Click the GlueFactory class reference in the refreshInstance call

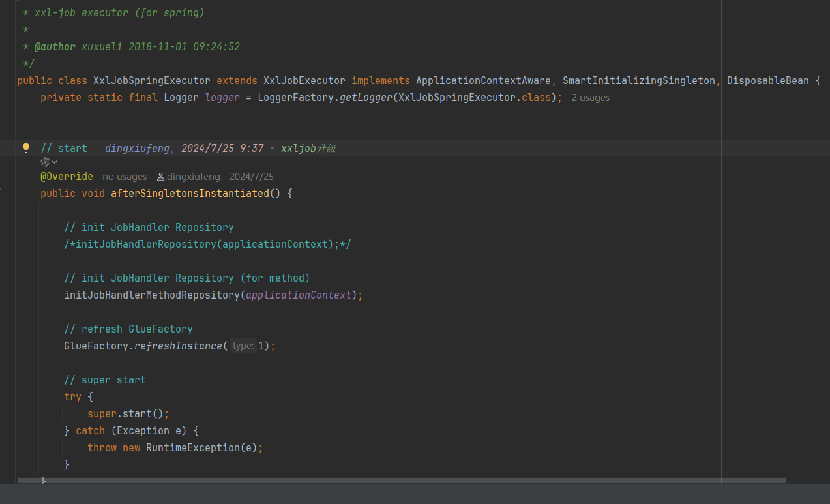pyautogui.click(x=96, y=346)
